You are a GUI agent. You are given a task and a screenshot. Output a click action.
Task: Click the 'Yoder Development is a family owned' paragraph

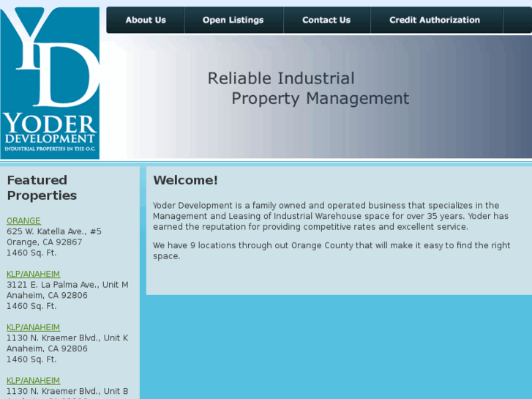click(331, 216)
